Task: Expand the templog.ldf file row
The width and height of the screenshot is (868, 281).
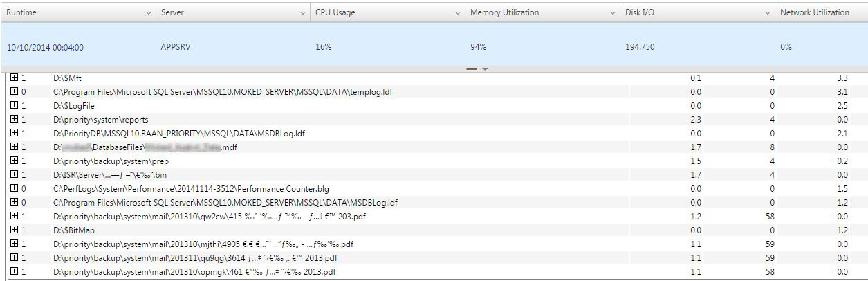Action: coord(14,92)
